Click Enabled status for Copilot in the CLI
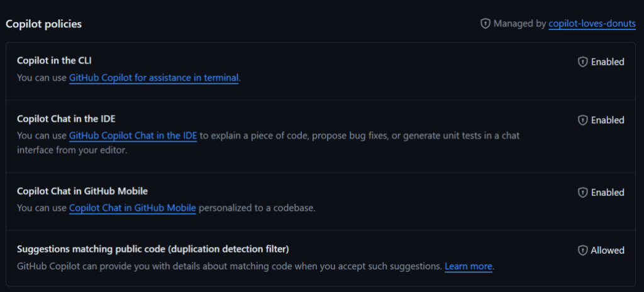Viewport: 644px width, 292px height. pos(608,62)
